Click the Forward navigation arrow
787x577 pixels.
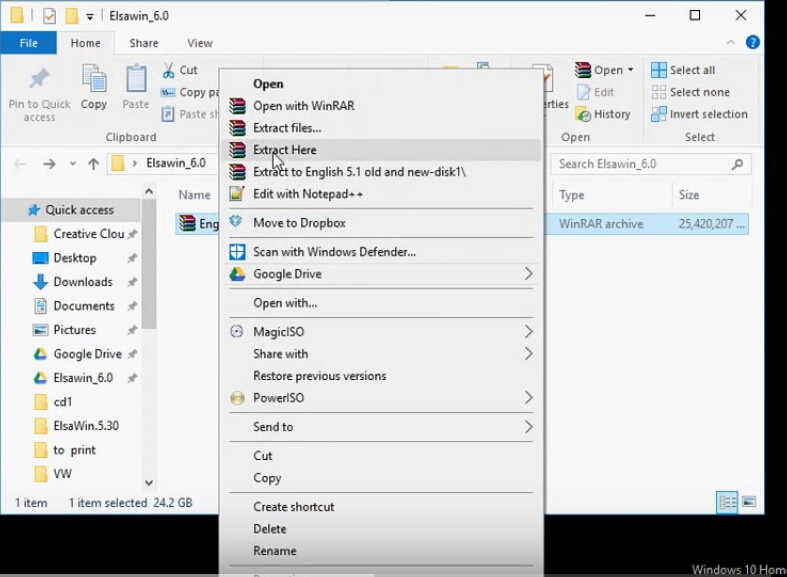(49, 164)
